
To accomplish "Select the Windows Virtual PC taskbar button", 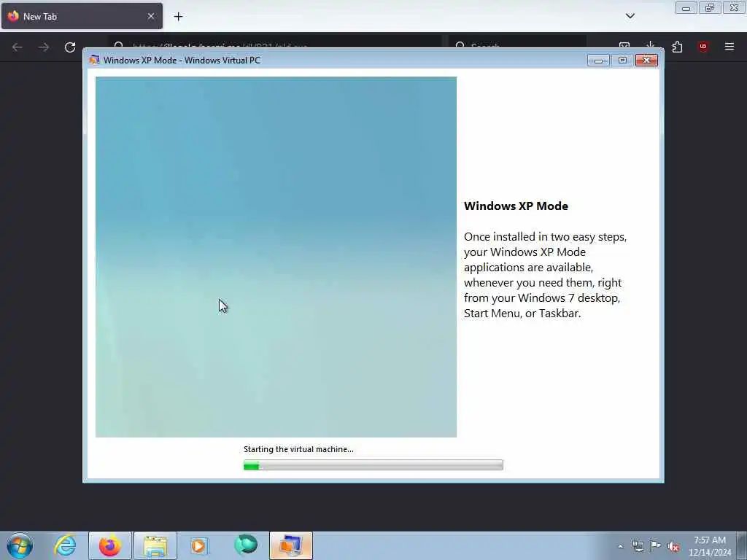I will (x=291, y=545).
